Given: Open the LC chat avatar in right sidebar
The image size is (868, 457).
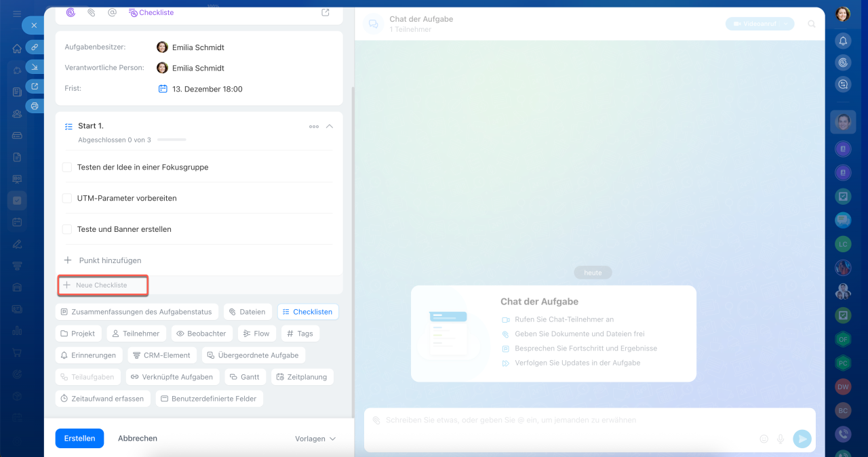Looking at the screenshot, I should (843, 244).
